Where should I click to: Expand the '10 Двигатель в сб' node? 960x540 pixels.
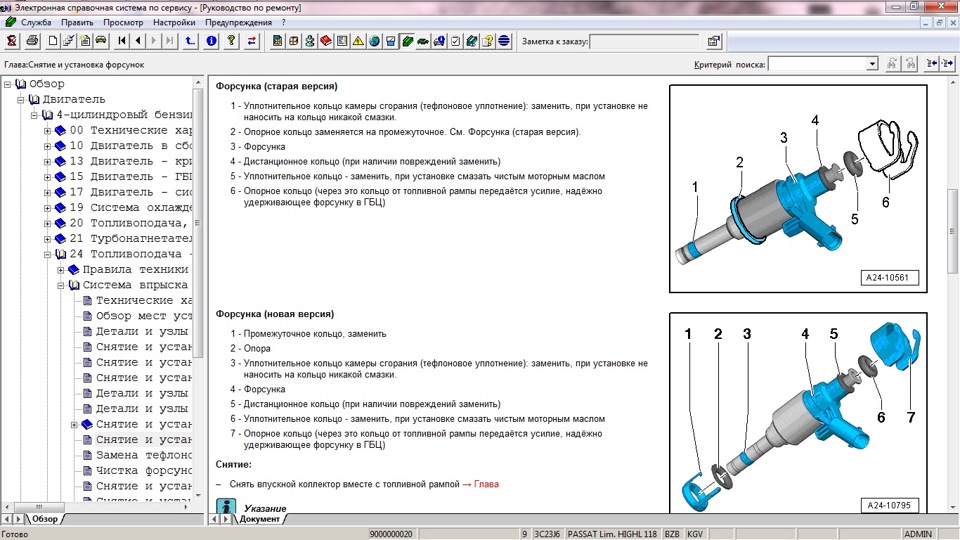pos(47,146)
